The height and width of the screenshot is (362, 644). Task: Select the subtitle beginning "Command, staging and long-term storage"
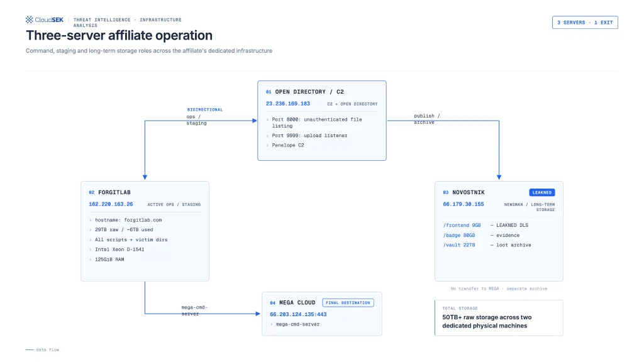click(149, 51)
